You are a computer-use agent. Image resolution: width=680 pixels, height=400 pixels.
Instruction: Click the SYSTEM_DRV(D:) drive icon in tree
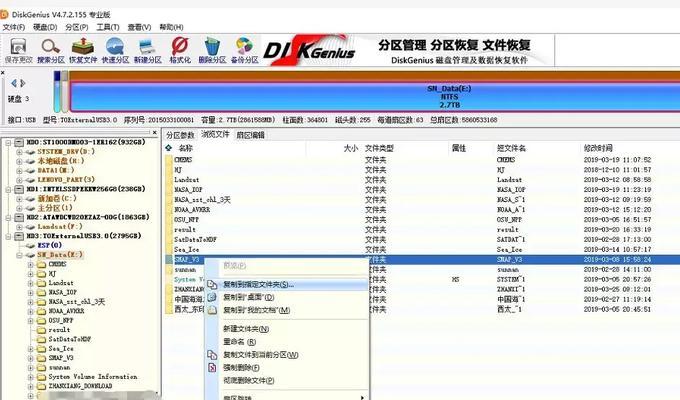click(x=30, y=152)
